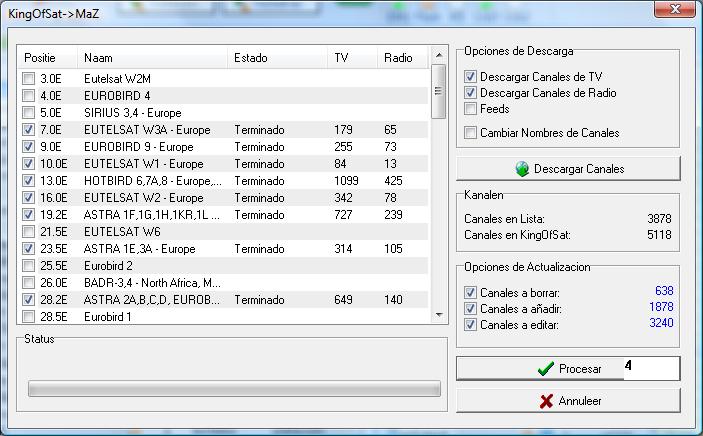Sort list by Naam column header
Viewport: 703px width, 436px height.
[x=152, y=57]
